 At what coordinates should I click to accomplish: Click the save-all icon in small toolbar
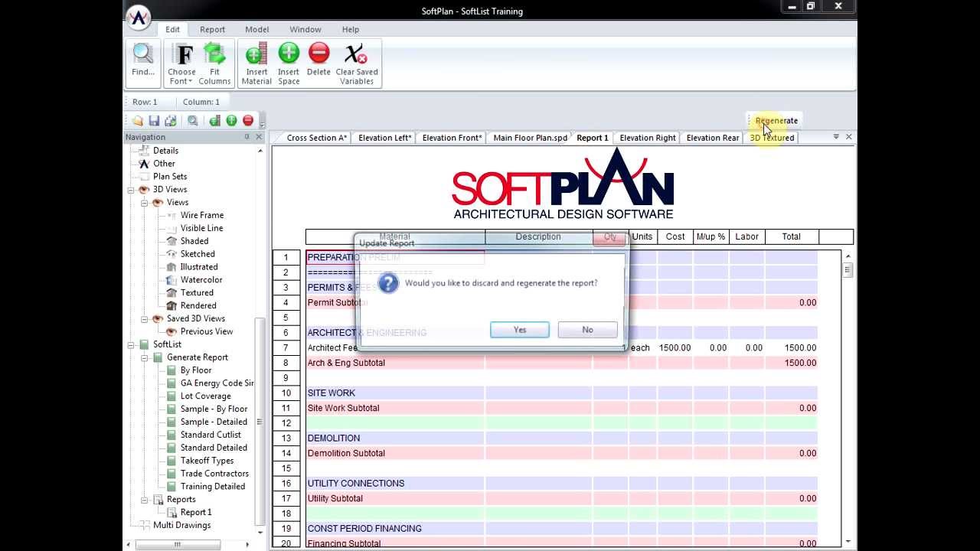tap(171, 121)
